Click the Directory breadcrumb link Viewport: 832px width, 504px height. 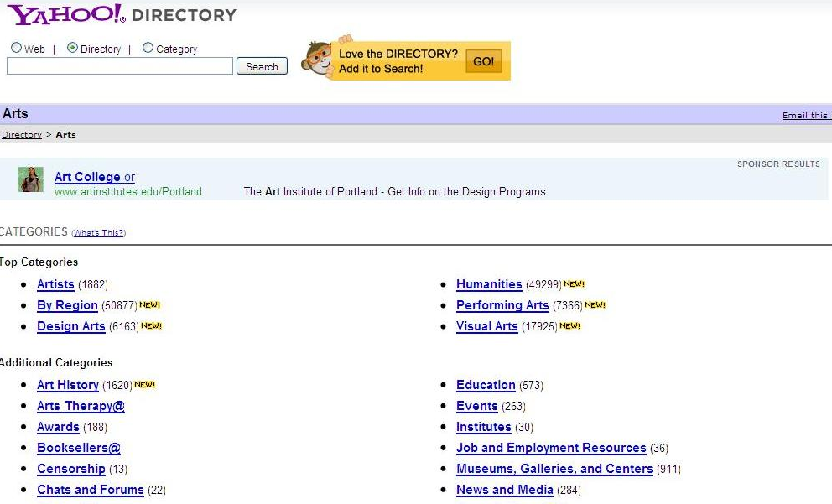(21, 135)
